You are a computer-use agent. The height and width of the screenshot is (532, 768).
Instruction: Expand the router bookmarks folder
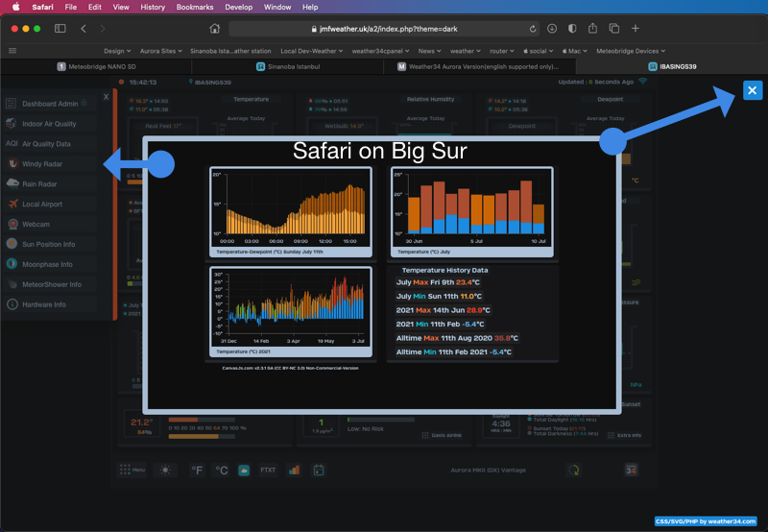pyautogui.click(x=501, y=51)
